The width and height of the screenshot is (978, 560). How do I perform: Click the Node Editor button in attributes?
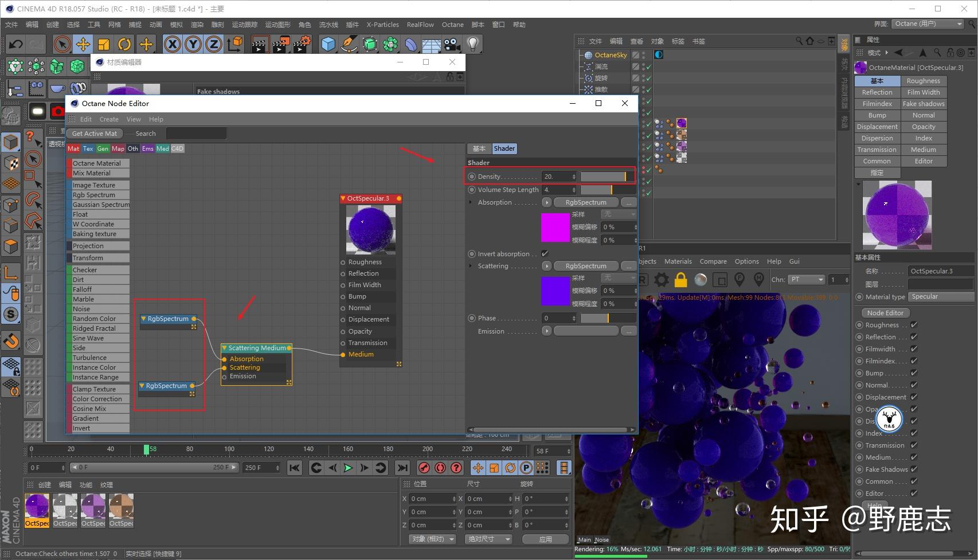[x=885, y=313]
